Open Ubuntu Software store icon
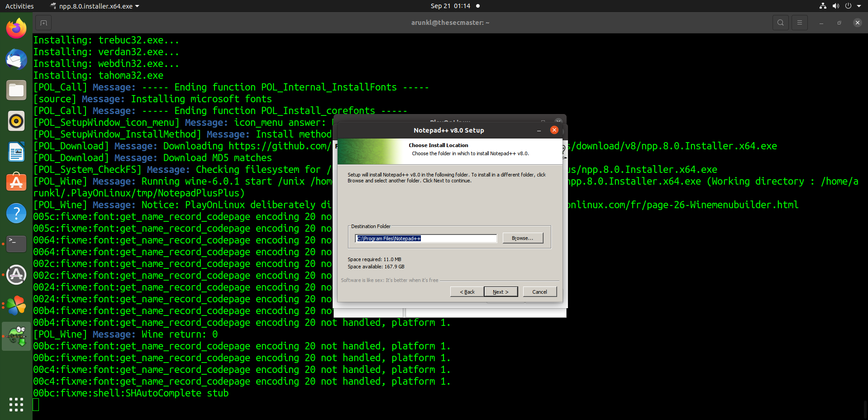 click(16, 182)
